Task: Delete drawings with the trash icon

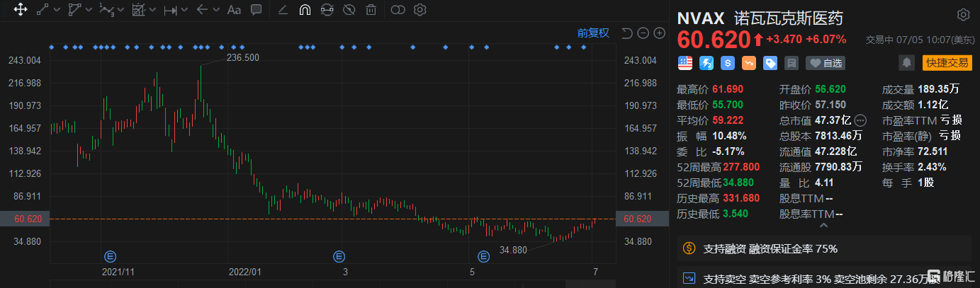Action: click(x=371, y=10)
